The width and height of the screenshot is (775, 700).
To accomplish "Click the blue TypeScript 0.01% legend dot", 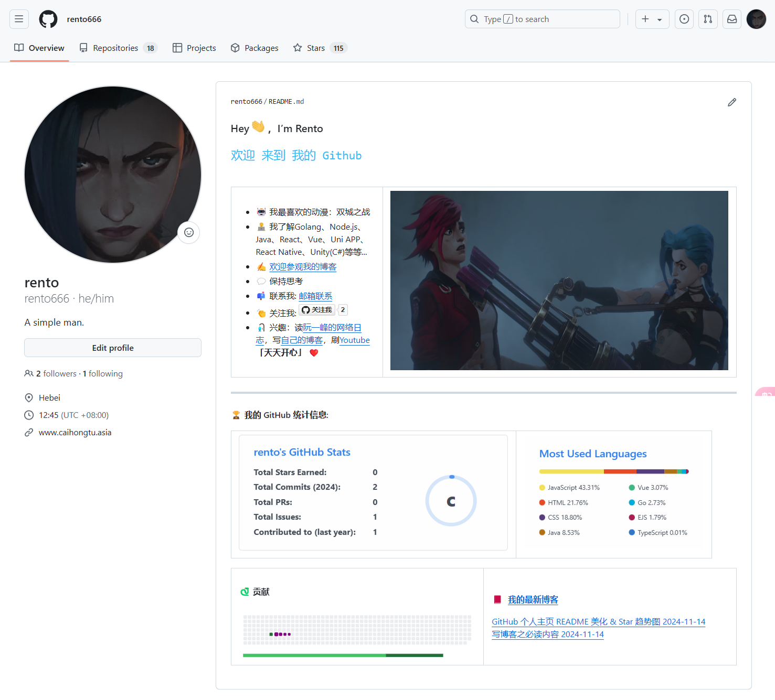I will 632,532.
